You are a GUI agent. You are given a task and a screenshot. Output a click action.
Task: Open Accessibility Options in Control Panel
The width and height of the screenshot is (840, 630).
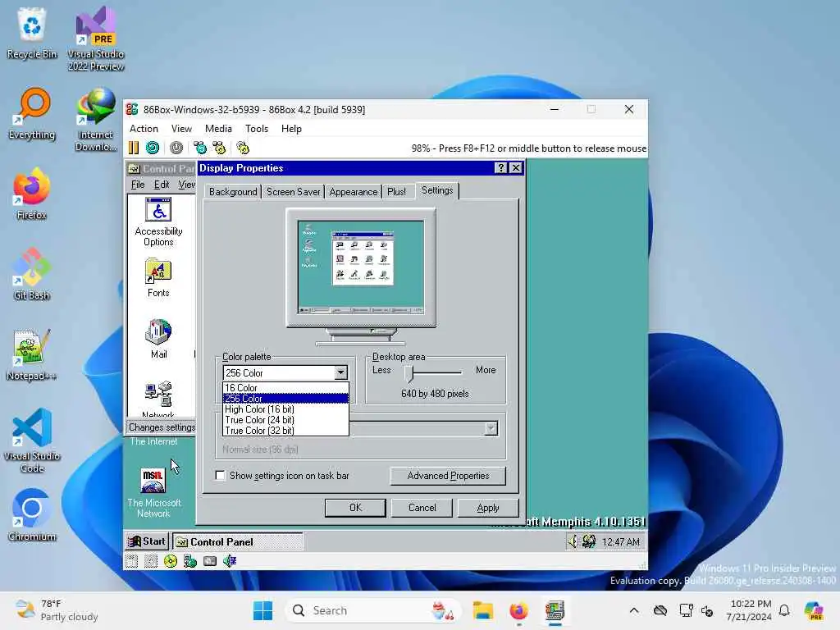click(158, 221)
